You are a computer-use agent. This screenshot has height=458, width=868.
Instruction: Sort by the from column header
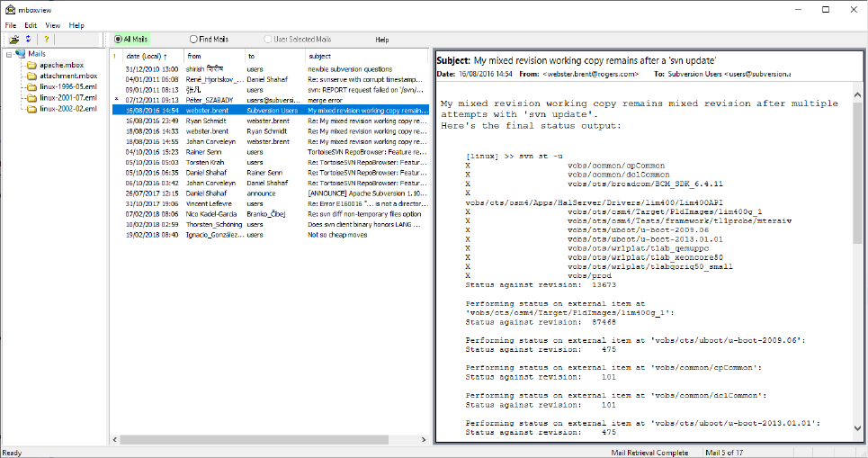(x=214, y=56)
